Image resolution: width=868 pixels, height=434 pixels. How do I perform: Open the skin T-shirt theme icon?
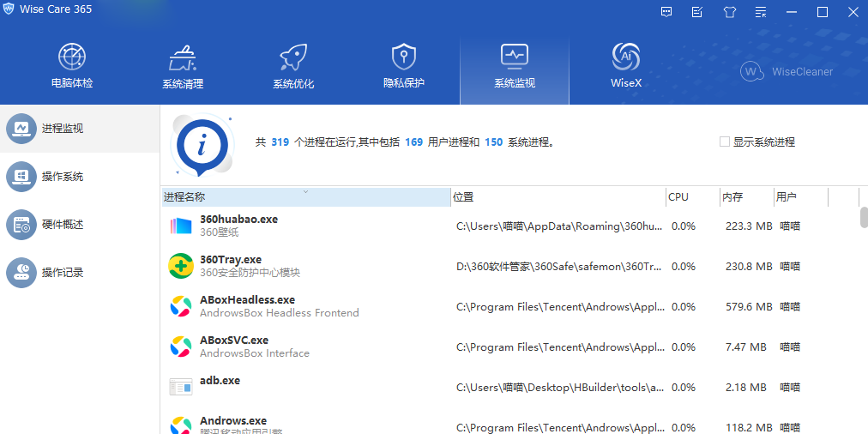pos(730,12)
